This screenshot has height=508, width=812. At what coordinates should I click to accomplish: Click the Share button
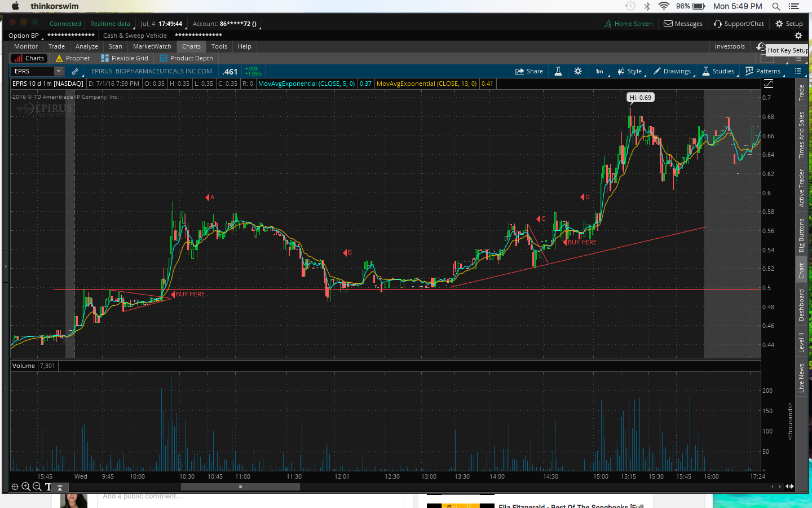pos(529,71)
